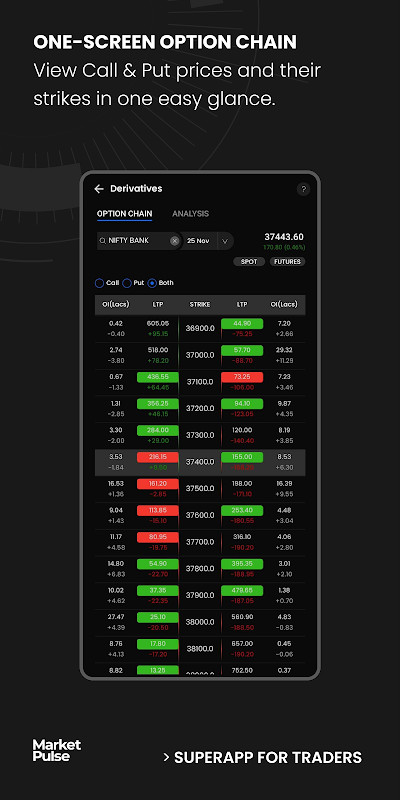Select the 38000.0 strike row
400x800 pixels.
[200, 623]
